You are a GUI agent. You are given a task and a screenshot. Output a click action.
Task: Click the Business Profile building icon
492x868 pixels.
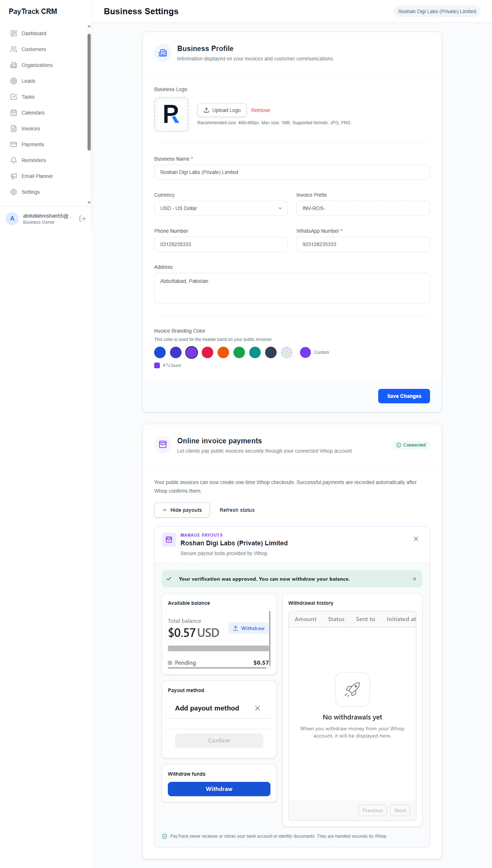tap(163, 53)
